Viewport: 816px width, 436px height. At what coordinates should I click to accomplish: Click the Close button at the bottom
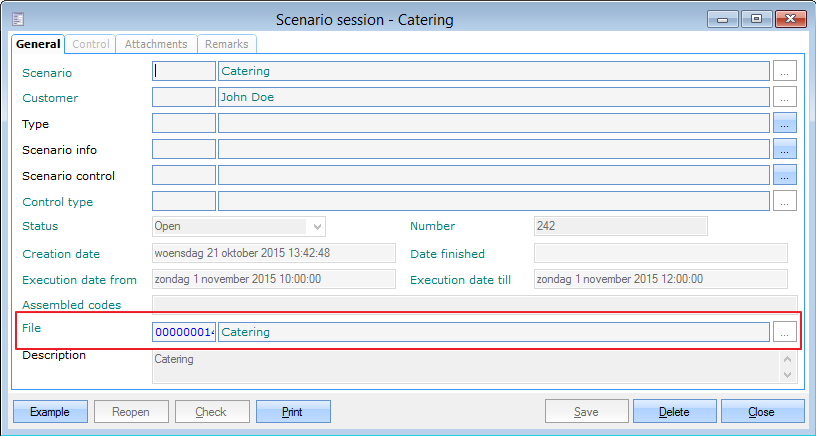click(x=762, y=411)
